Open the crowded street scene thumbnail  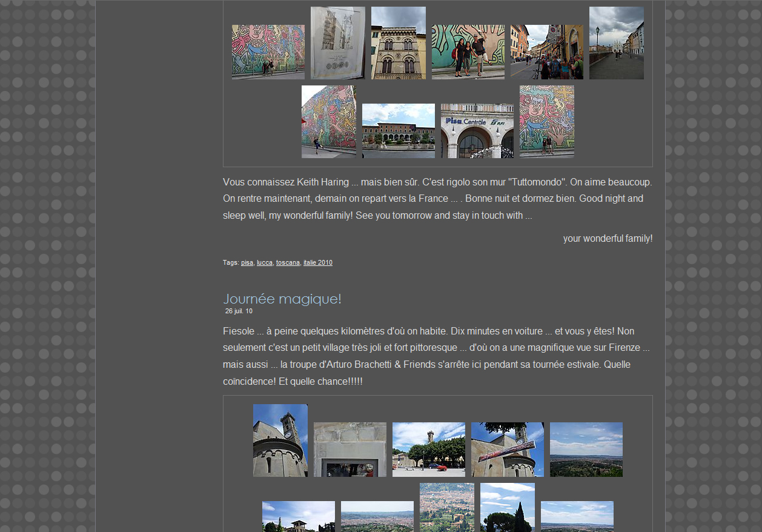pos(546,52)
